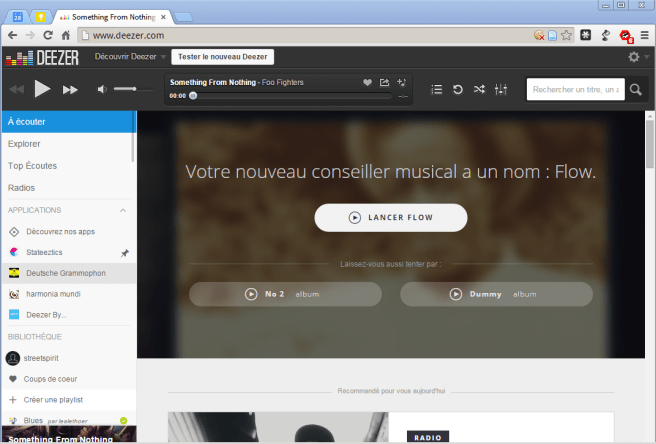Screen dimensions: 656x444
Task: Open the Deezer By... app
Action: point(69,315)
